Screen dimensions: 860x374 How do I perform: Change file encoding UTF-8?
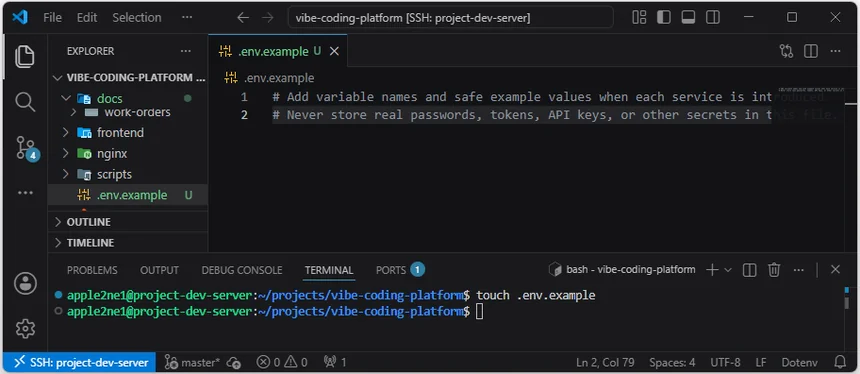[x=725, y=362]
